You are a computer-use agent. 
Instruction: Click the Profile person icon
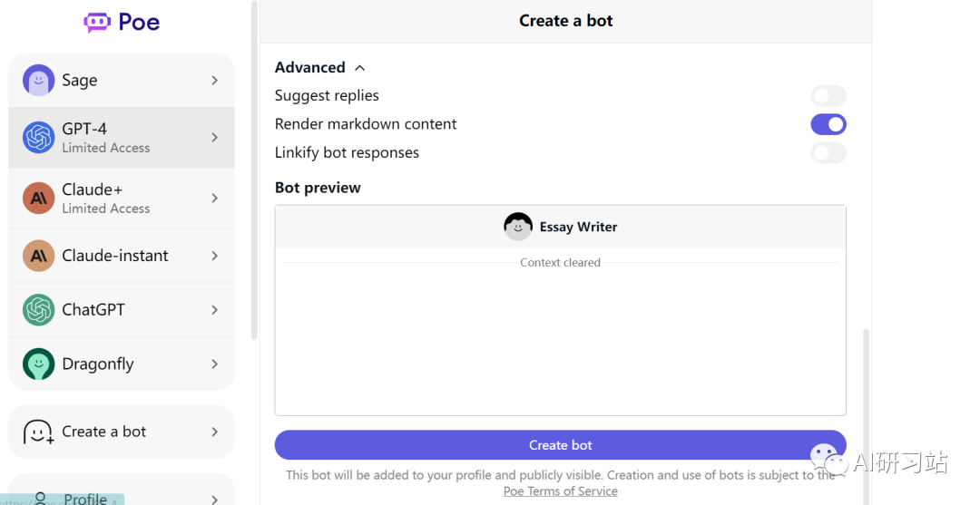(x=41, y=498)
